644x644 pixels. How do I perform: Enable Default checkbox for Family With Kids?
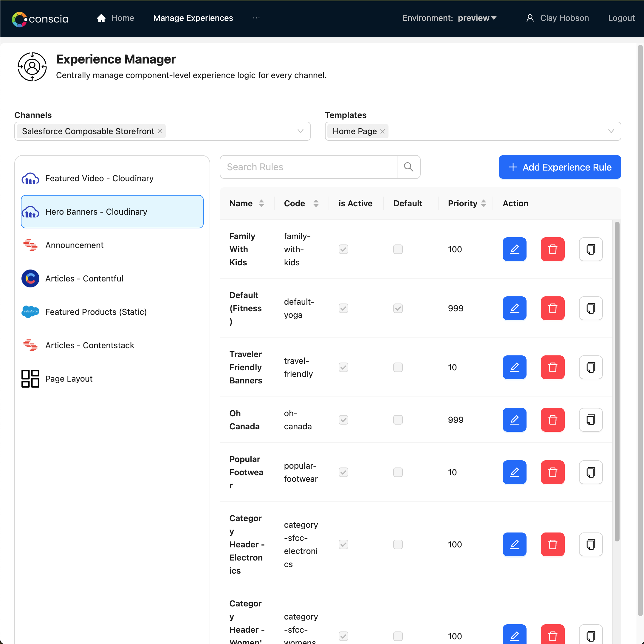coord(398,249)
